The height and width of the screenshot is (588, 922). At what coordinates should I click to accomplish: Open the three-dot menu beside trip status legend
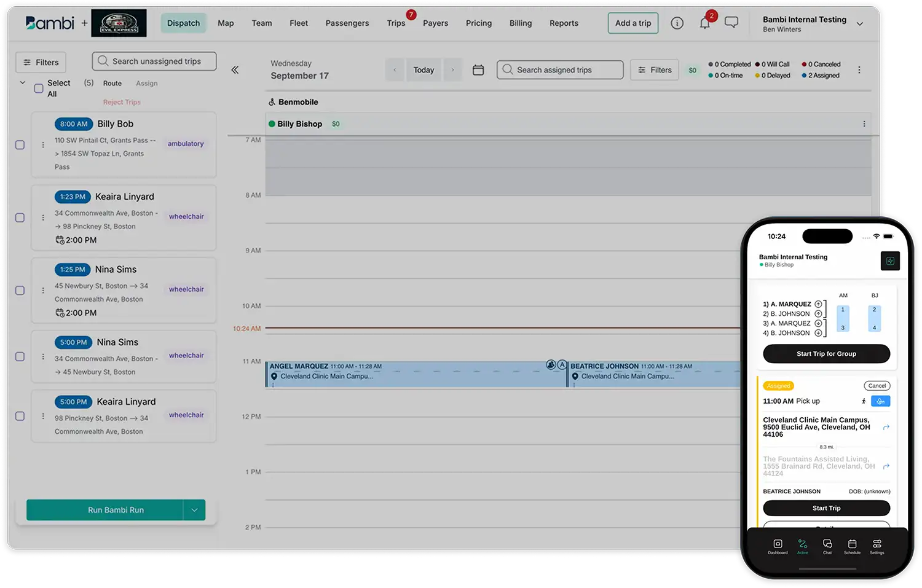click(x=859, y=70)
